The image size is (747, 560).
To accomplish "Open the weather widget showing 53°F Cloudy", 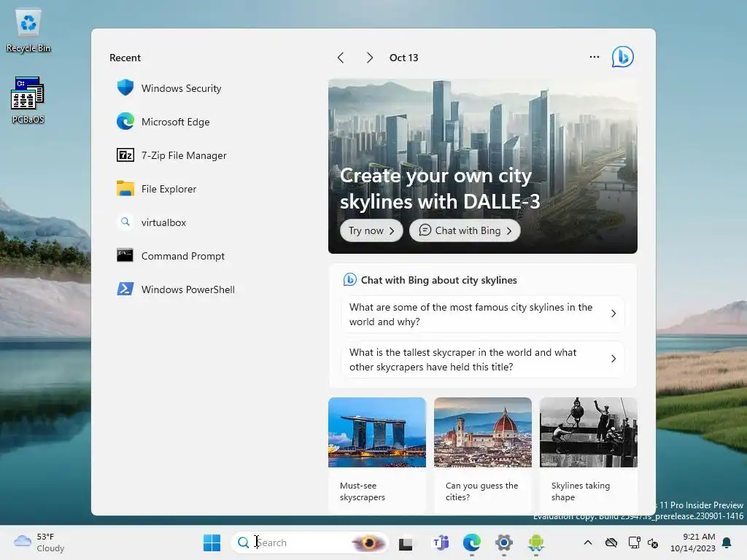I will 39,542.
